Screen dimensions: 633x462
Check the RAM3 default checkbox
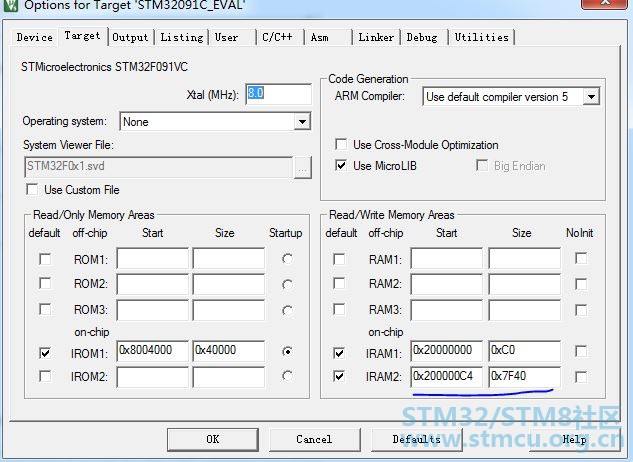pos(339,309)
